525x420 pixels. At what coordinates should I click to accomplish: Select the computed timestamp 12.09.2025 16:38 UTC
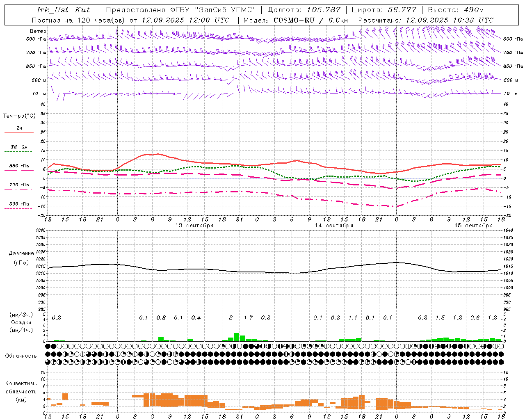449,20
